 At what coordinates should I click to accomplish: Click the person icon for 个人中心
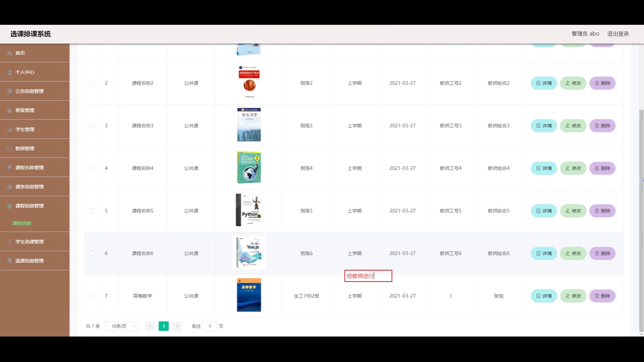pos(10,72)
